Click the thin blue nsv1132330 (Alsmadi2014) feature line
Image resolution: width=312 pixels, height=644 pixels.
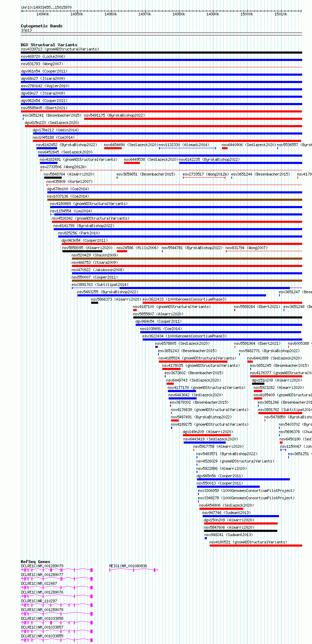[188, 148]
